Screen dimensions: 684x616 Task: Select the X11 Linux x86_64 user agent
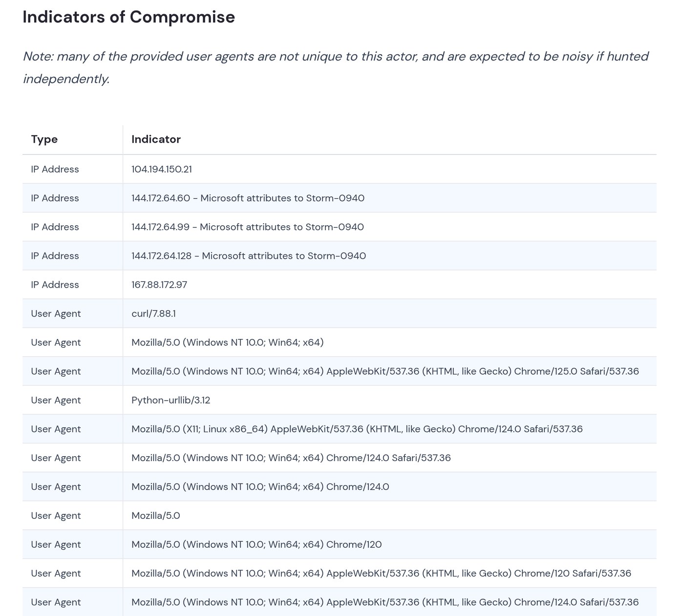pyautogui.click(x=357, y=428)
